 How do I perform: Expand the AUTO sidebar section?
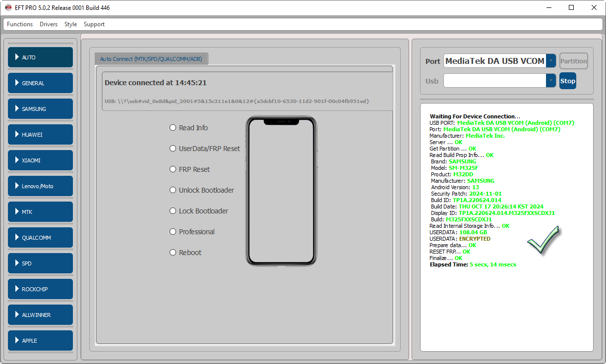[x=40, y=57]
